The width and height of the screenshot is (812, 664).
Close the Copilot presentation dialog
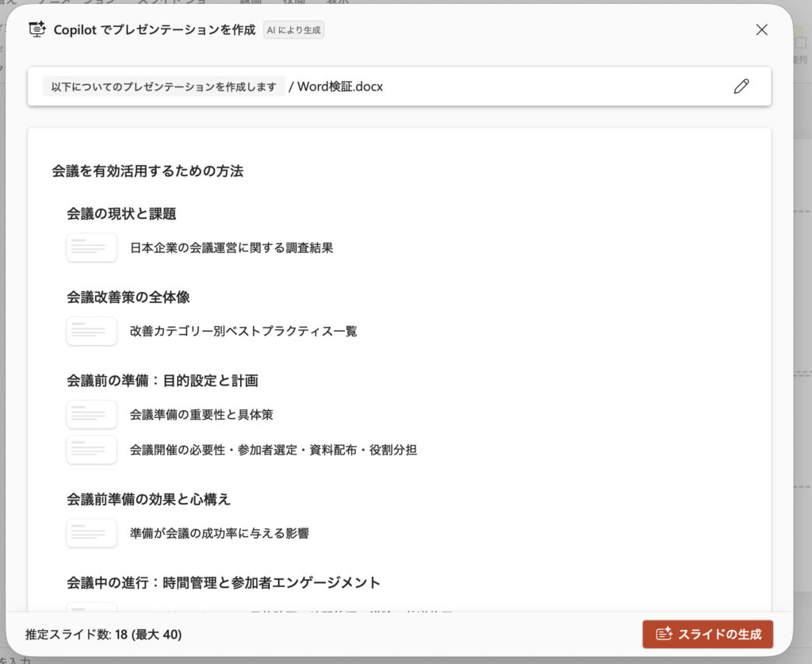[x=761, y=29]
